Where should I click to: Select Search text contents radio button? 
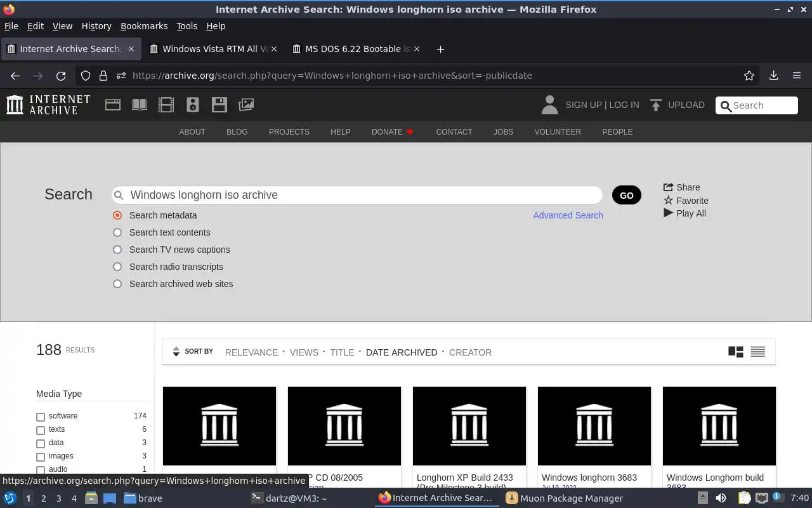point(117,232)
